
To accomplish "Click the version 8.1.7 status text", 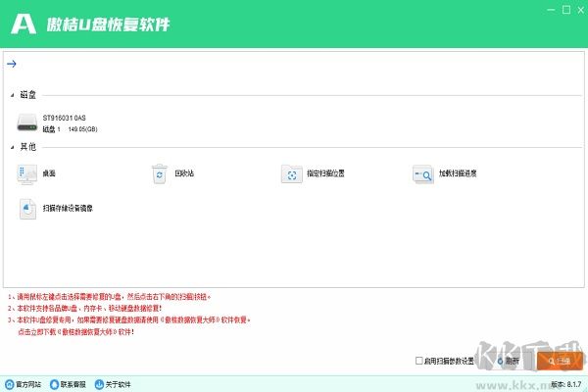I will pos(566,384).
